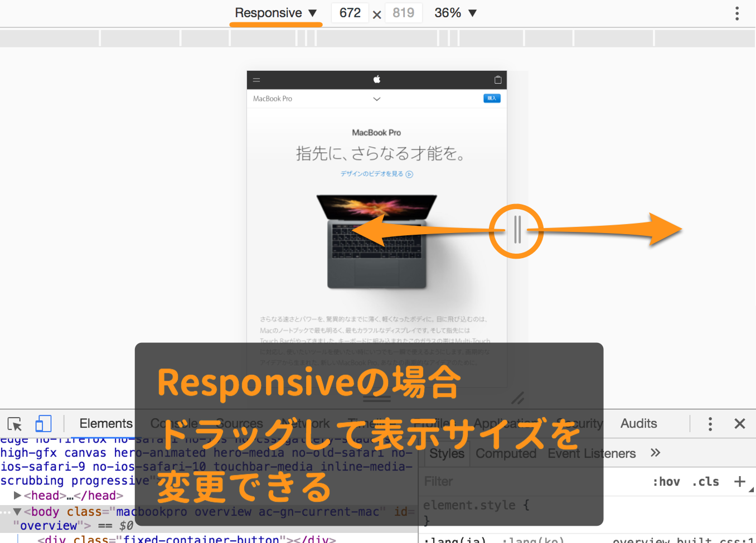Collapse the body node in DOM tree
756x543 pixels.
18,511
